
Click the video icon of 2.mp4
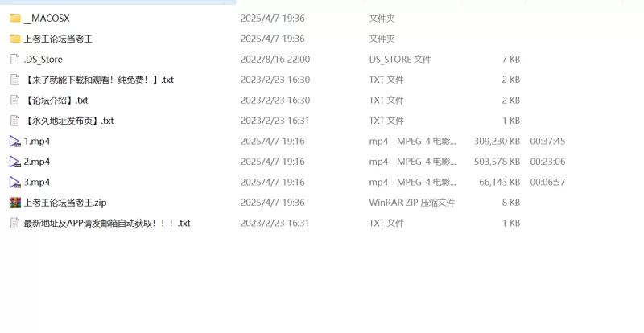(x=15, y=162)
